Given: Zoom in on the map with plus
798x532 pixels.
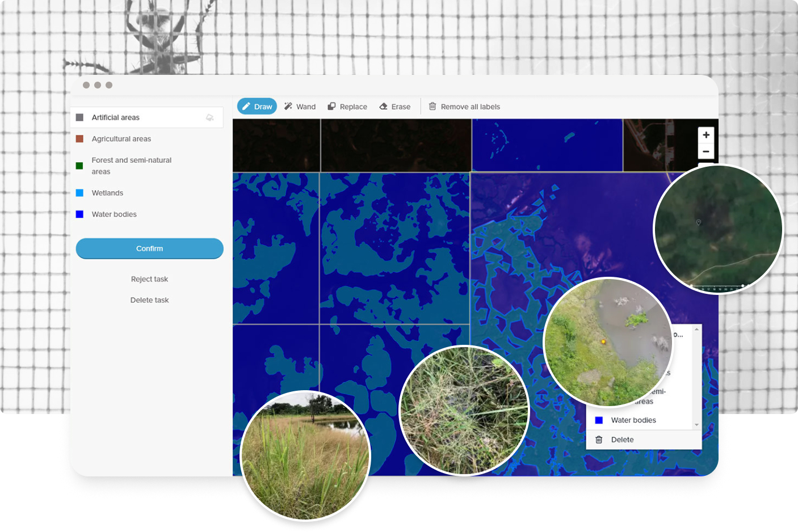Looking at the screenshot, I should pyautogui.click(x=706, y=135).
